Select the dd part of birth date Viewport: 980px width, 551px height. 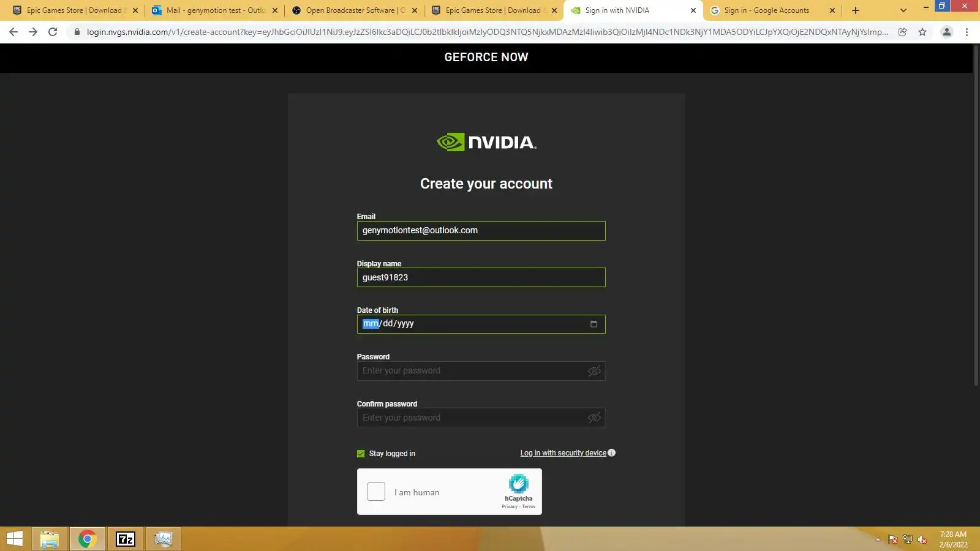coord(388,323)
